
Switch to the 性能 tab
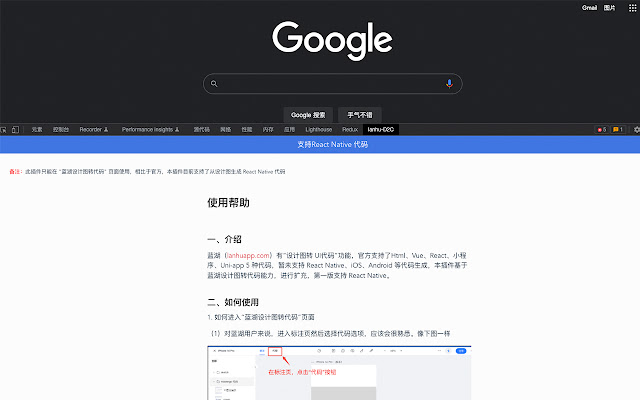247,130
